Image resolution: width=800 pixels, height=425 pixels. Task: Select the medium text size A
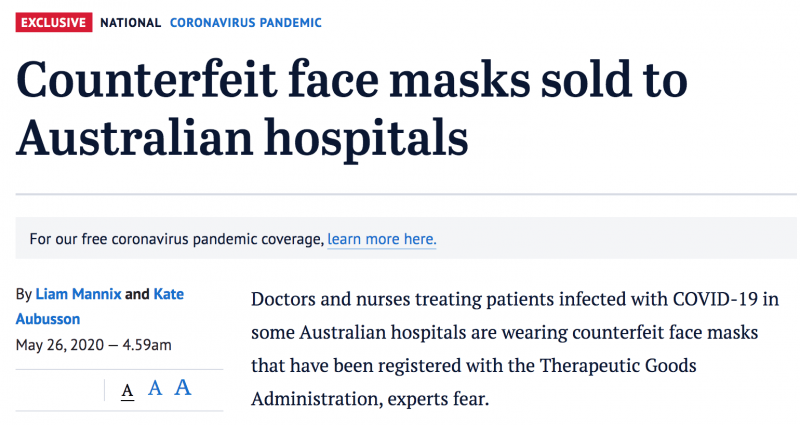pyautogui.click(x=155, y=389)
